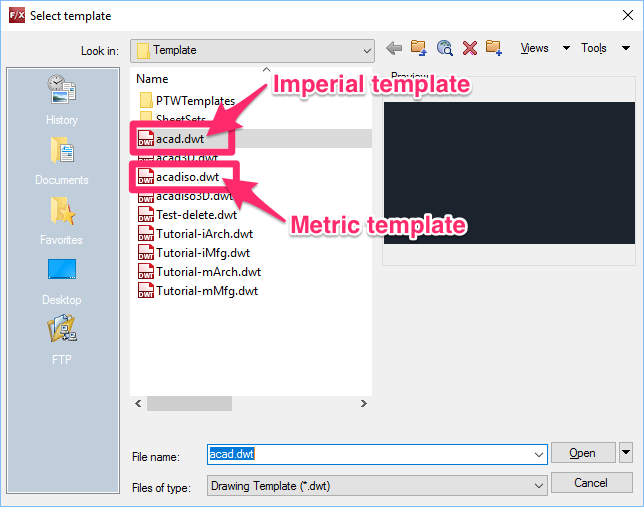Open the Tools menu
The height and width of the screenshot is (507, 644).
(x=593, y=48)
